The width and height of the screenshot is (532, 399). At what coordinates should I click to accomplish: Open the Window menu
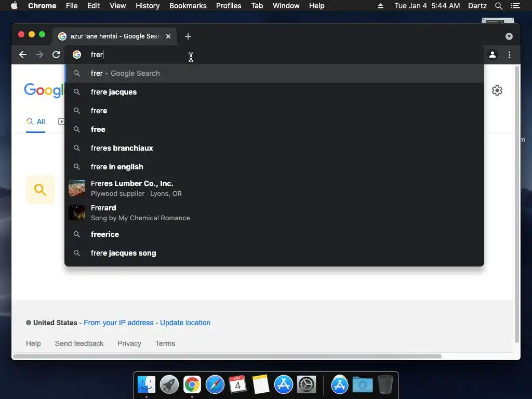click(286, 6)
